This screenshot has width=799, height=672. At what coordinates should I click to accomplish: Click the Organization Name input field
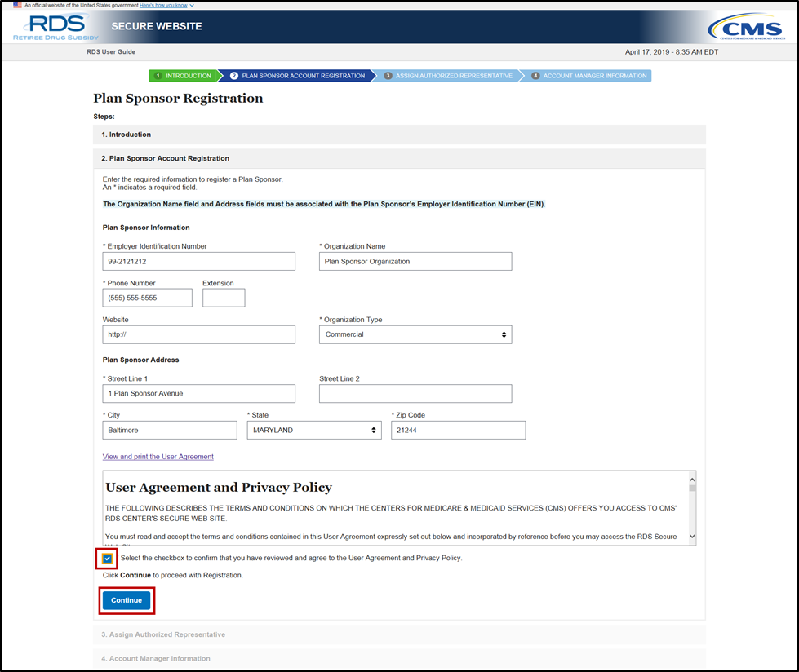415,261
